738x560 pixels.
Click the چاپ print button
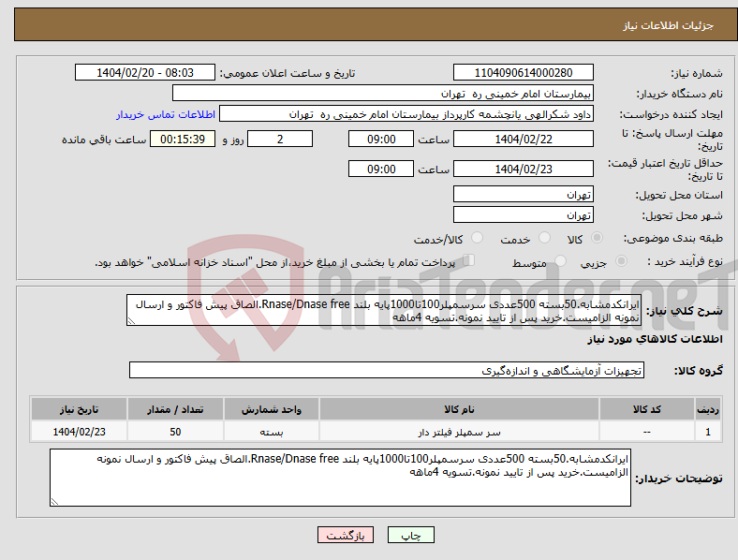(411, 535)
